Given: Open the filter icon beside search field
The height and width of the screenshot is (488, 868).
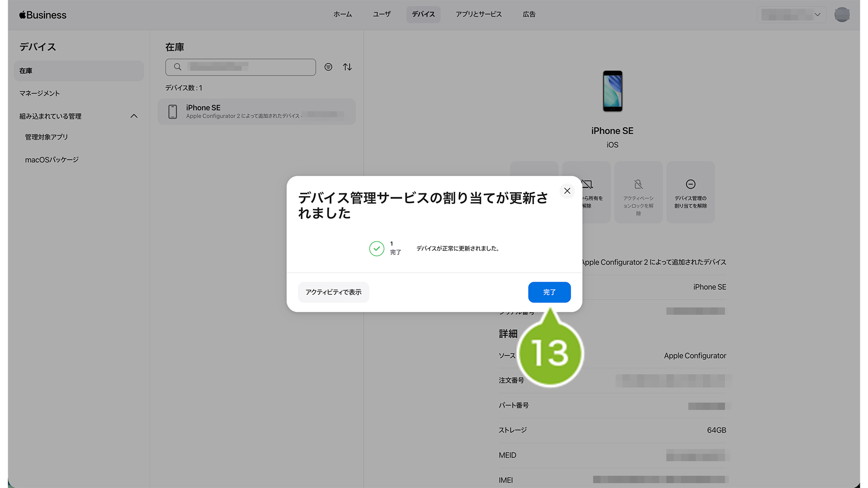Looking at the screenshot, I should coord(328,67).
